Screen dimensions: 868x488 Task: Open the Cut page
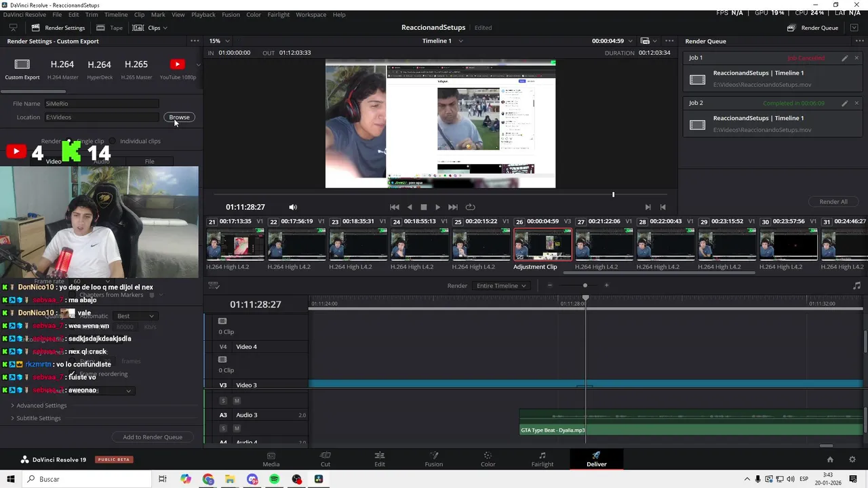[x=325, y=459]
